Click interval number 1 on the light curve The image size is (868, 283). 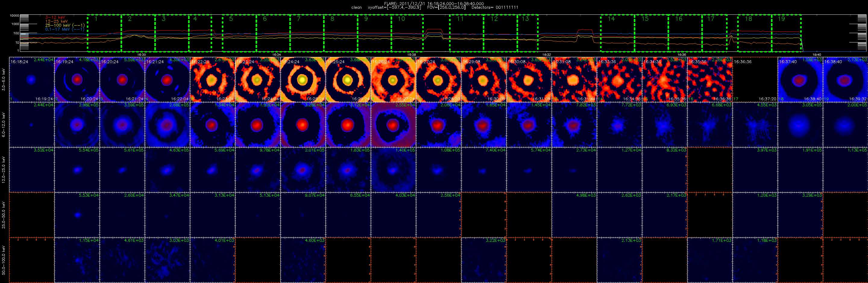(x=96, y=19)
